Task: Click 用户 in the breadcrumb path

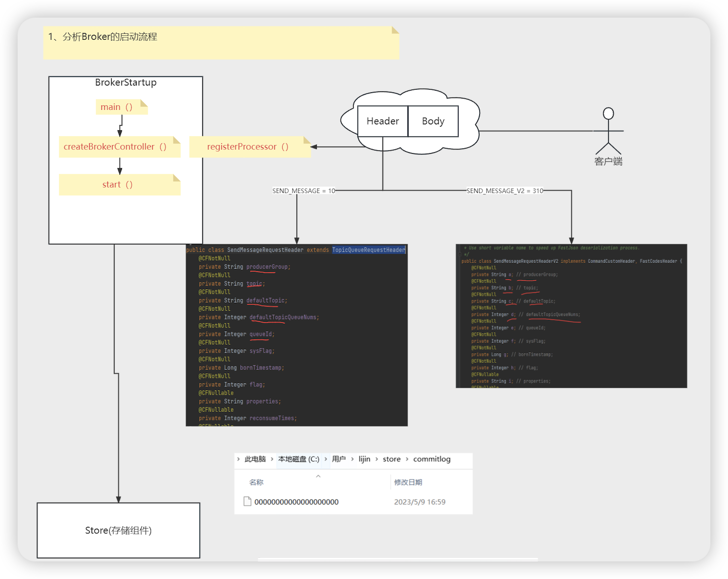Action: point(339,459)
